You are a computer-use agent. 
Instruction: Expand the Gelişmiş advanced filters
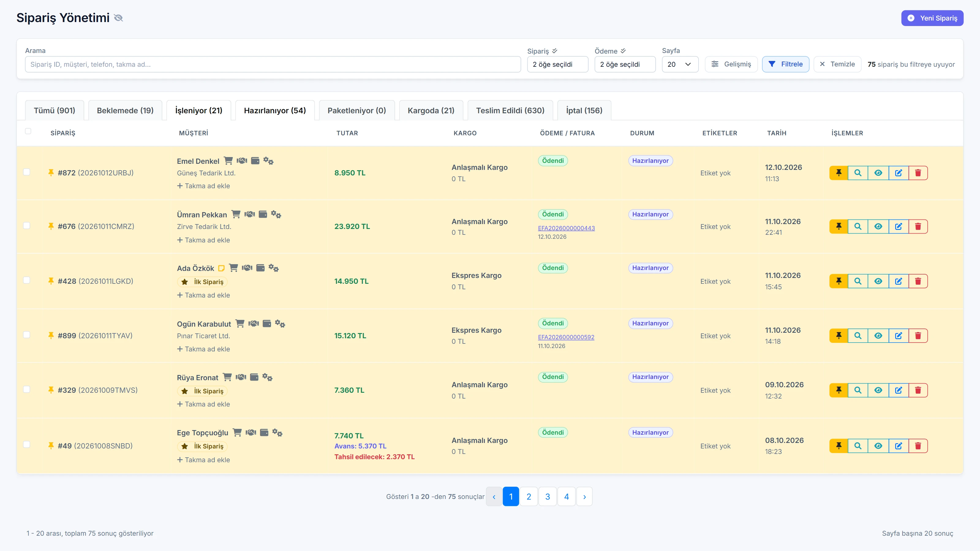[731, 64]
